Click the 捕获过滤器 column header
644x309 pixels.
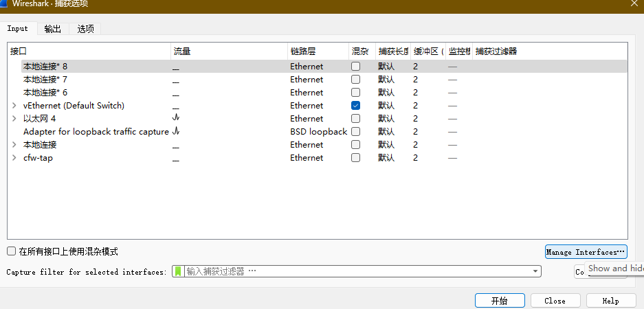pos(550,51)
